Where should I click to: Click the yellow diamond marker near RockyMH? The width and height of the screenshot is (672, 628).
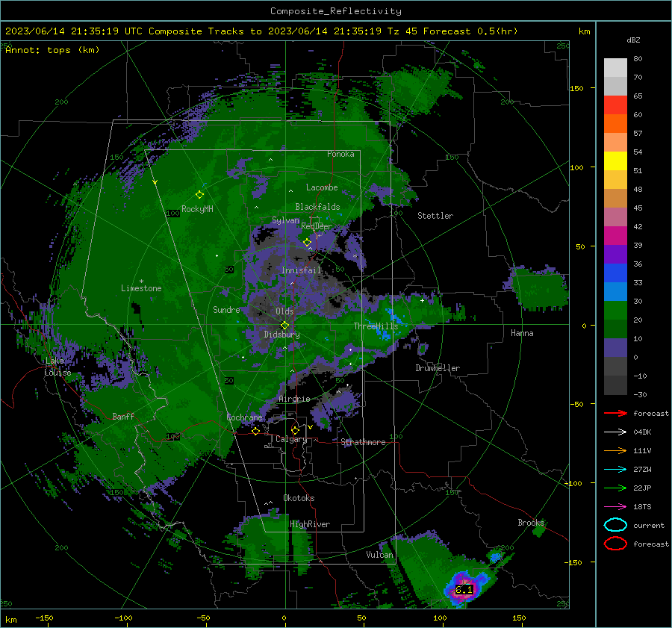pos(199,195)
